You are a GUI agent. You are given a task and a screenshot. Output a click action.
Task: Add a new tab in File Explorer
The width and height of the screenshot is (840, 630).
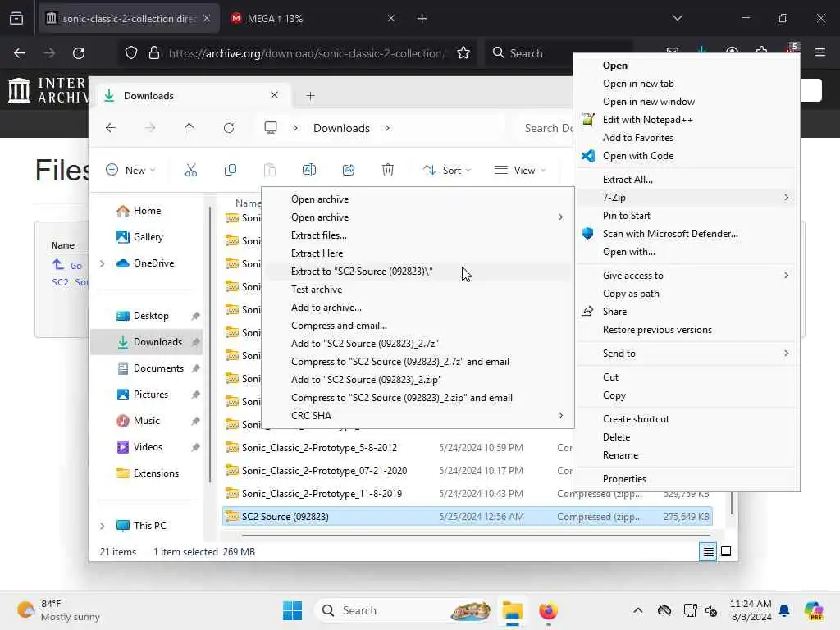coord(310,96)
